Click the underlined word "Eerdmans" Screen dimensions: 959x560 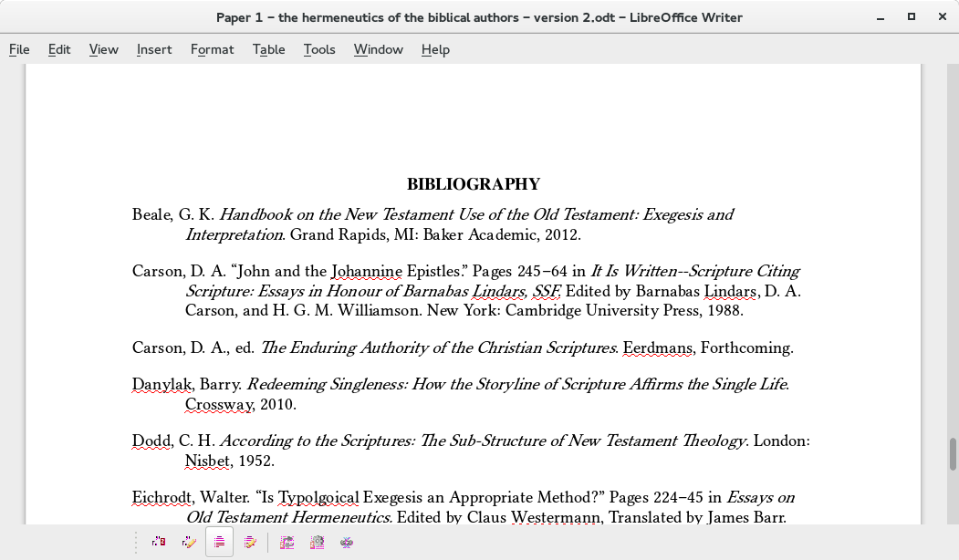tap(658, 347)
